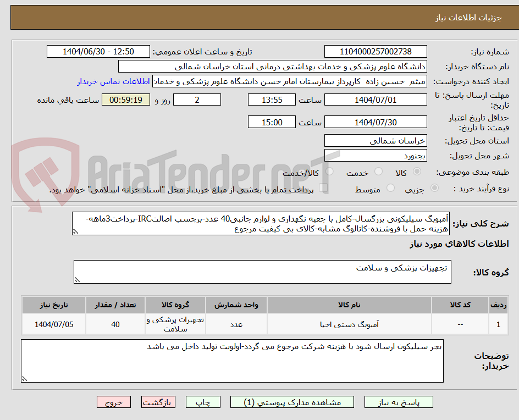
Task: Select the جزیي purchase process radio button
Action: pos(434,187)
